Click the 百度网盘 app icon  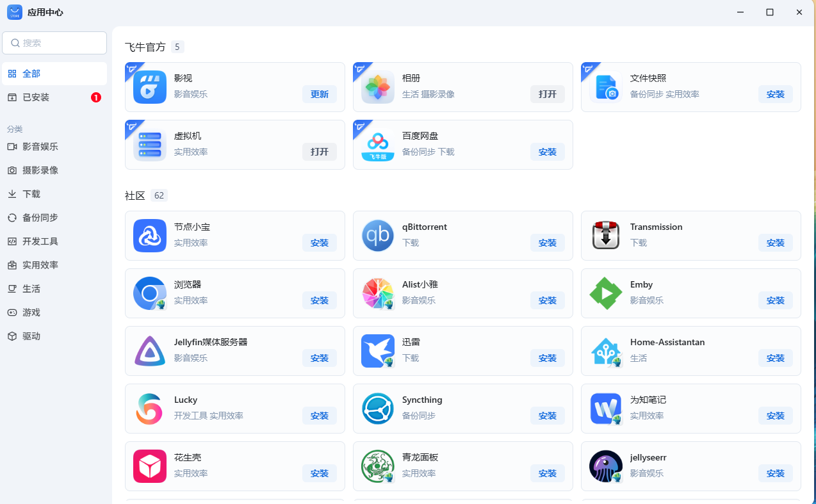378,145
